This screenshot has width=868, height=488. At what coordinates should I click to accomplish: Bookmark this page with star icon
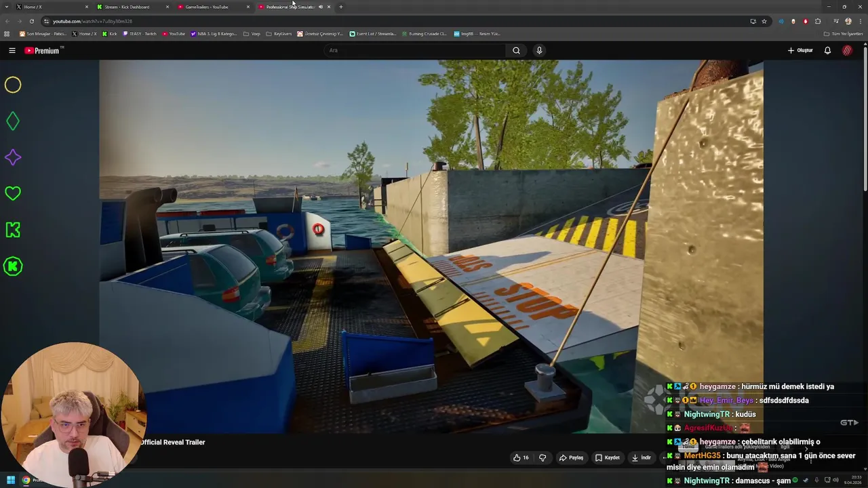(764, 21)
